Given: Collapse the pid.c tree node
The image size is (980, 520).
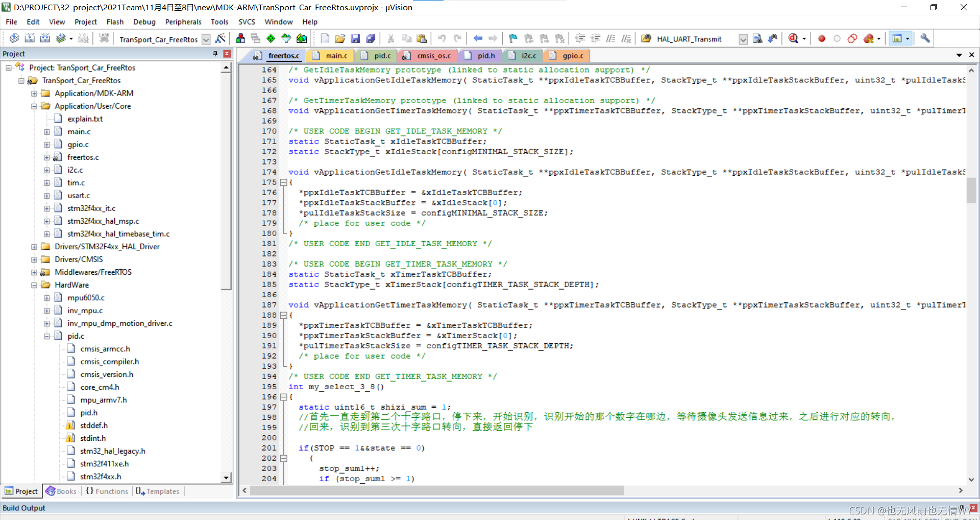Looking at the screenshot, I should [x=47, y=336].
